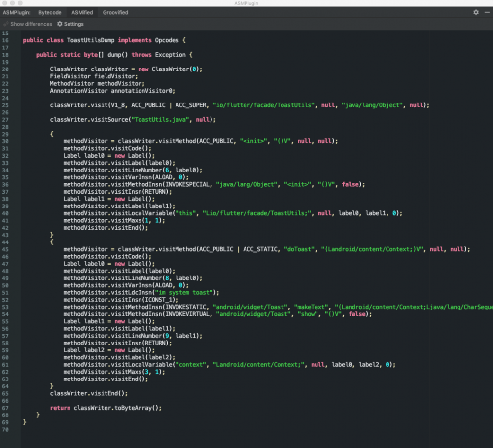This screenshot has width=493, height=448.
Task: Click string "io/flutter/facade/ToastUtils"
Action: tap(264, 105)
